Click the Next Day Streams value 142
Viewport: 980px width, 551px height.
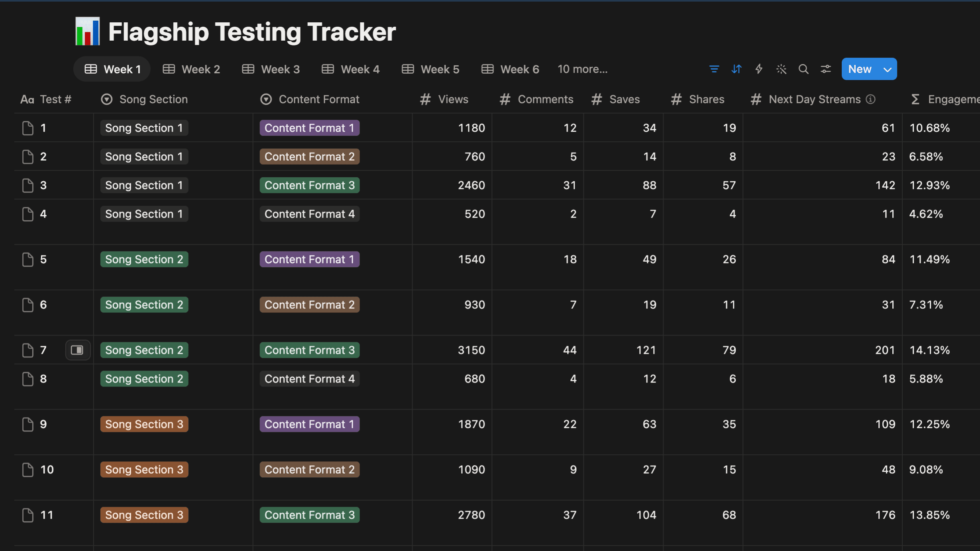(885, 185)
